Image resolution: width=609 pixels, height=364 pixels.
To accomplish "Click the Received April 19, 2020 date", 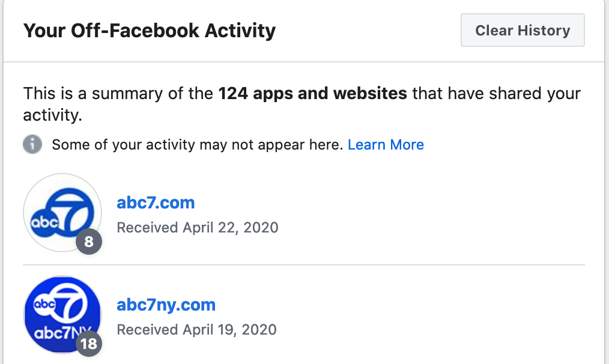I will point(196,330).
